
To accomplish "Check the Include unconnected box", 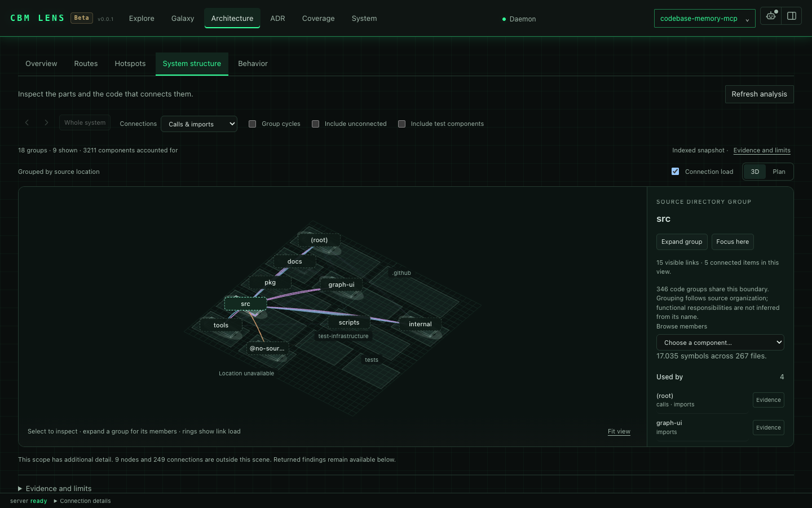I will coord(316,124).
